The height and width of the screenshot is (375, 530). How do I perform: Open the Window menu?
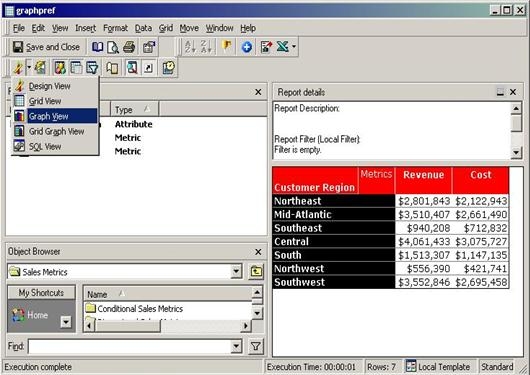click(220, 28)
